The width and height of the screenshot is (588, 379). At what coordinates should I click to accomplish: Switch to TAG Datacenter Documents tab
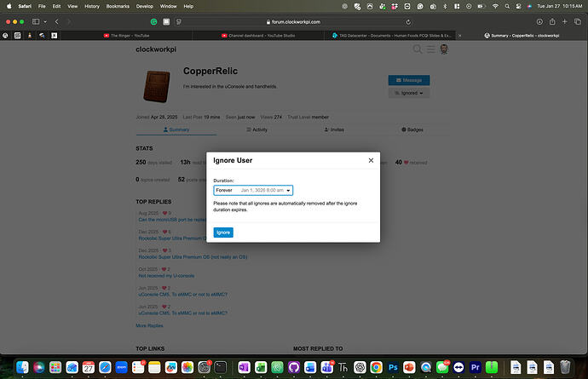(391, 36)
